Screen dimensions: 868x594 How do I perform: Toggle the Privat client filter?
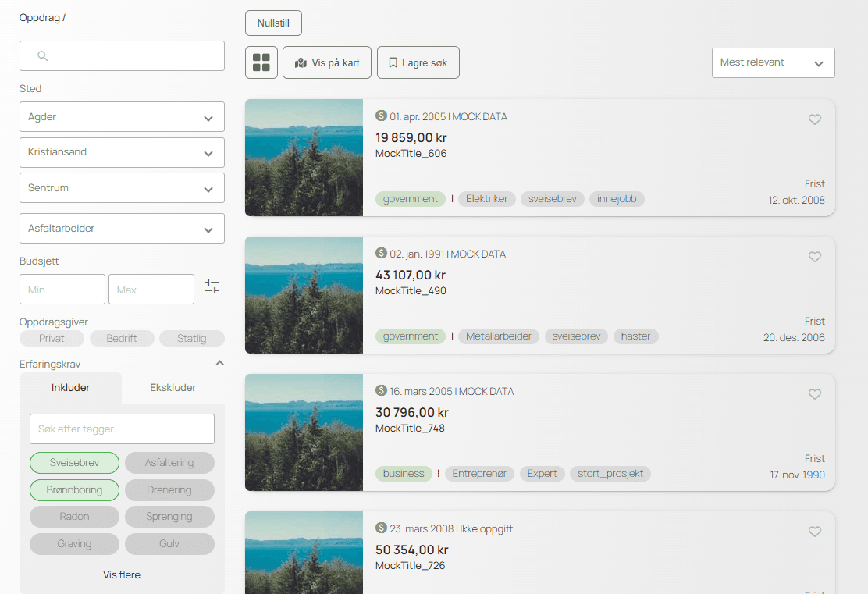52,339
